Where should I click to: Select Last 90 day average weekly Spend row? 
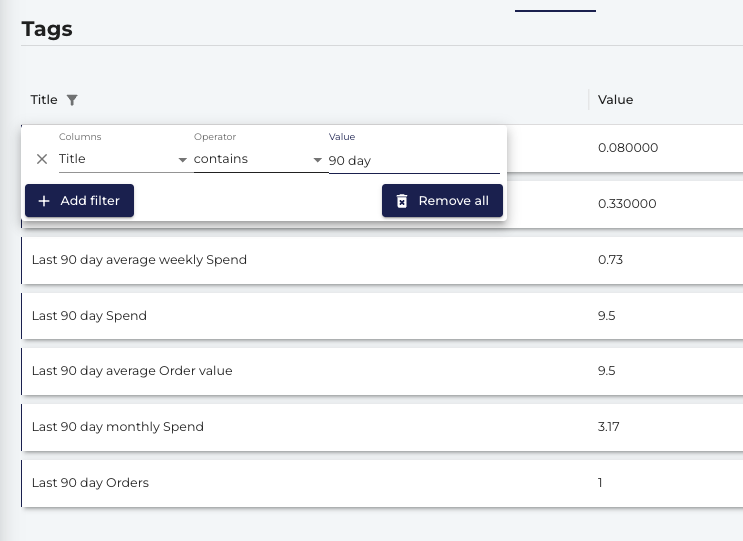pos(382,260)
